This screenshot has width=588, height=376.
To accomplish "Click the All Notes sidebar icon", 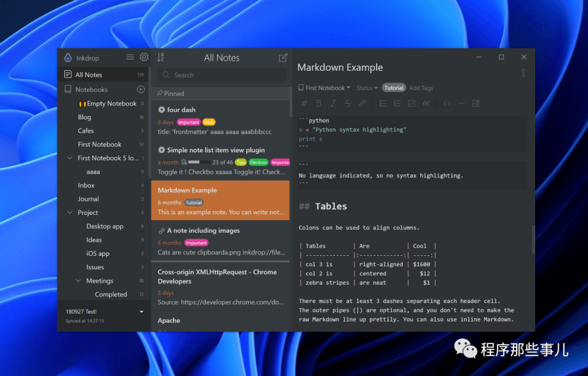I will tap(68, 74).
